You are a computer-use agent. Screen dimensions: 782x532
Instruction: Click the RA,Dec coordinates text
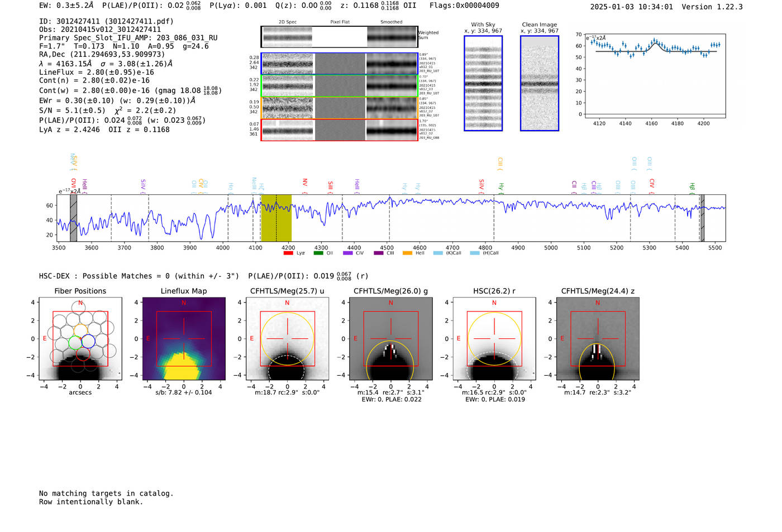(x=102, y=55)
